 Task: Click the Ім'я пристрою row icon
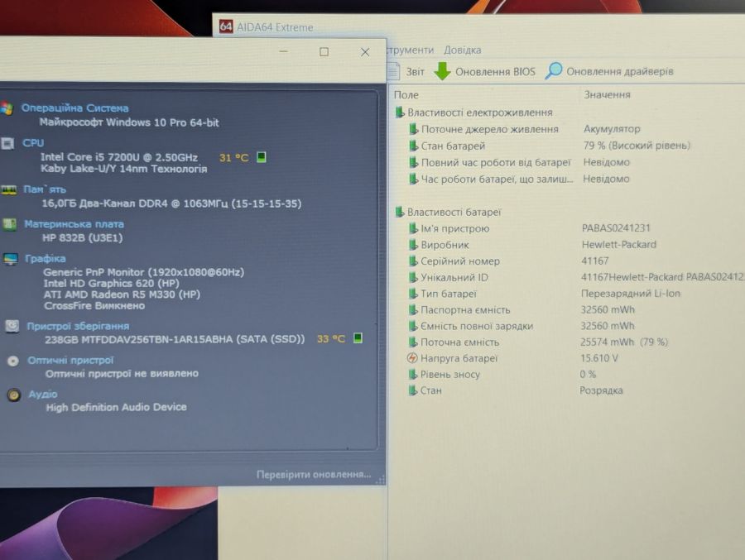click(x=413, y=228)
